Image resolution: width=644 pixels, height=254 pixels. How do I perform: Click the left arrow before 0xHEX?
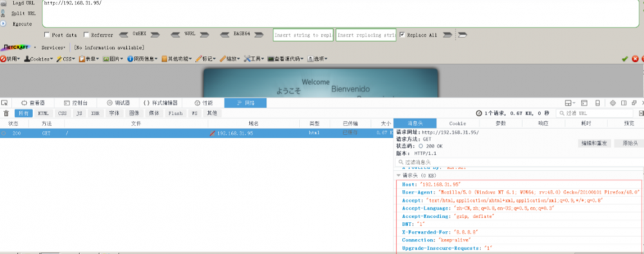click(124, 35)
